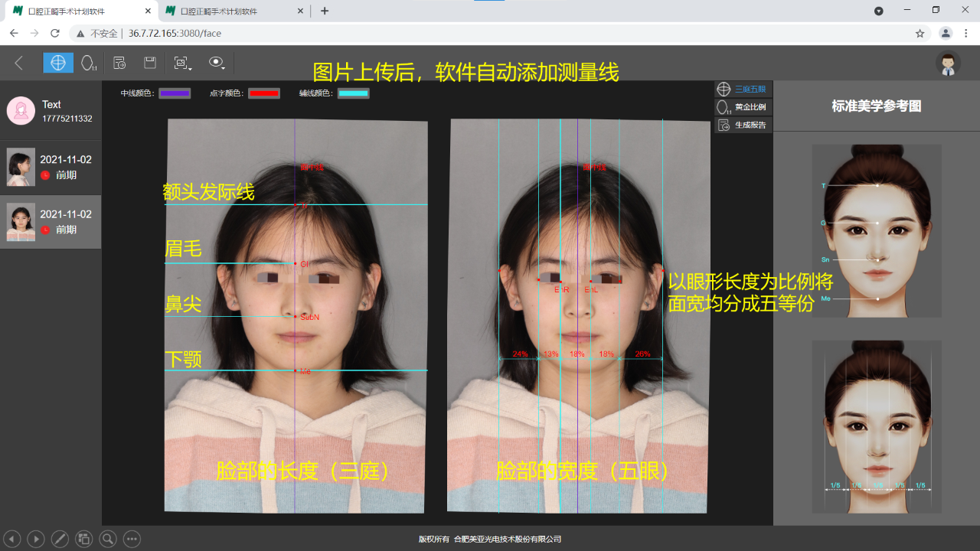Click the patient pink avatar
The height and width of the screenshot is (551, 980).
tap(21, 111)
